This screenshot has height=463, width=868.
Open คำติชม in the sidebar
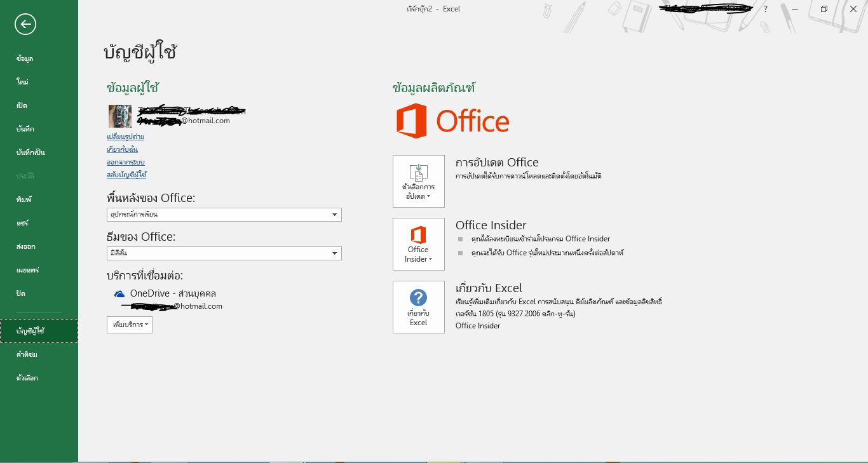(x=39, y=354)
